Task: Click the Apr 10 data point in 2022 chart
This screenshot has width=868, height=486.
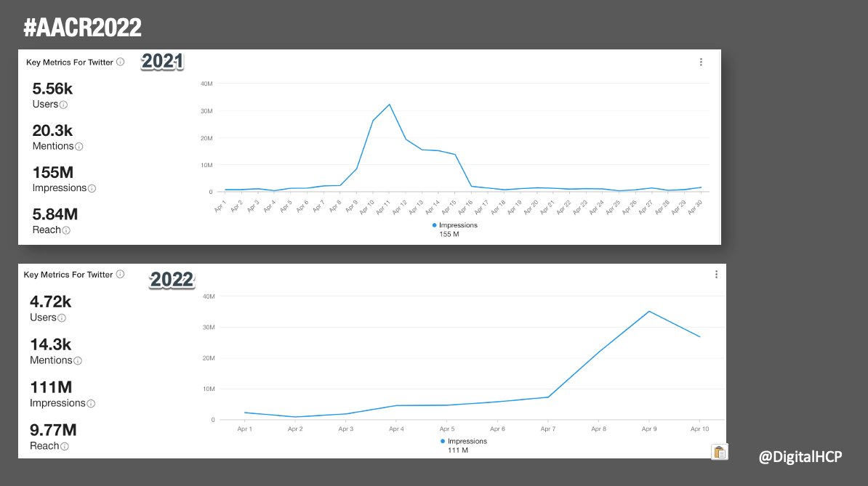Action: tap(700, 337)
